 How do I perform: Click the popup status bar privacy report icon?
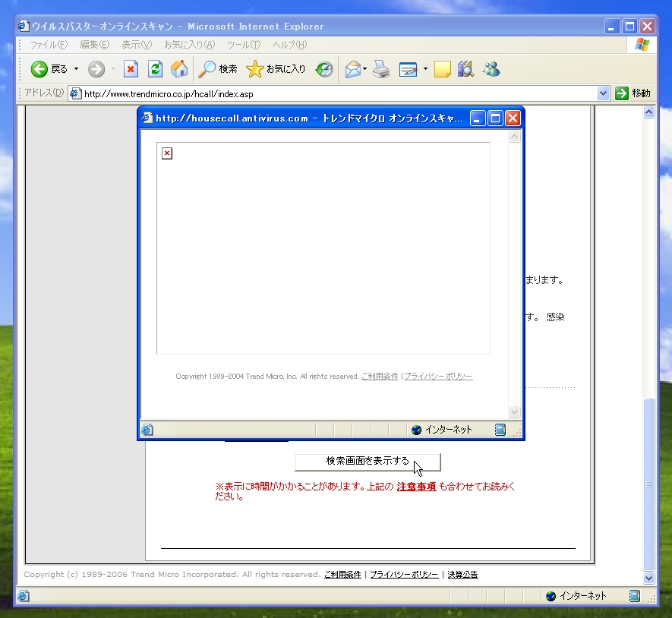click(500, 430)
